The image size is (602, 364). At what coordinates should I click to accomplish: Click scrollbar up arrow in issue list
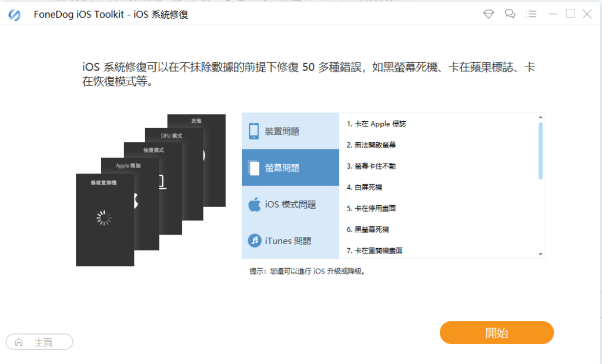pos(540,118)
